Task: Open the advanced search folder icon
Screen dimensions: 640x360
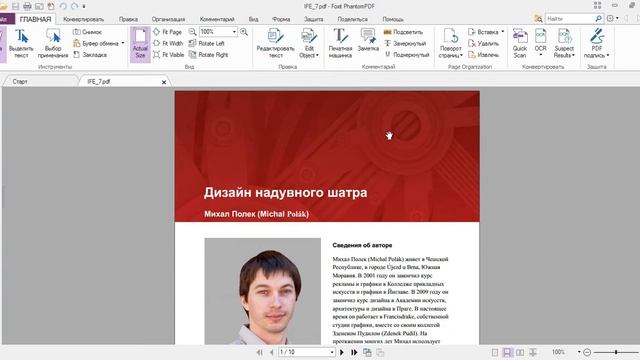Action: [538, 19]
